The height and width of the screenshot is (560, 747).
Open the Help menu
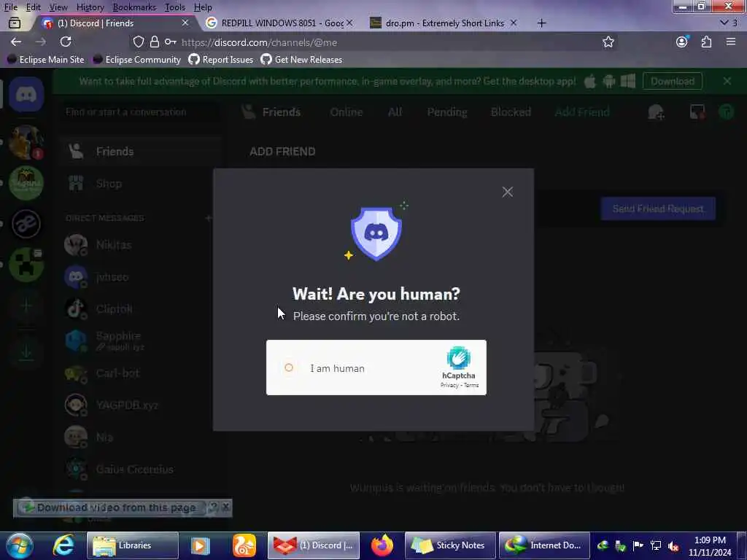coord(203,7)
